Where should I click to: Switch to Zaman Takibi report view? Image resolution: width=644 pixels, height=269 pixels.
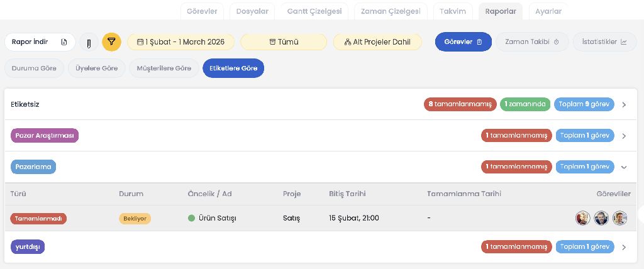tap(532, 42)
